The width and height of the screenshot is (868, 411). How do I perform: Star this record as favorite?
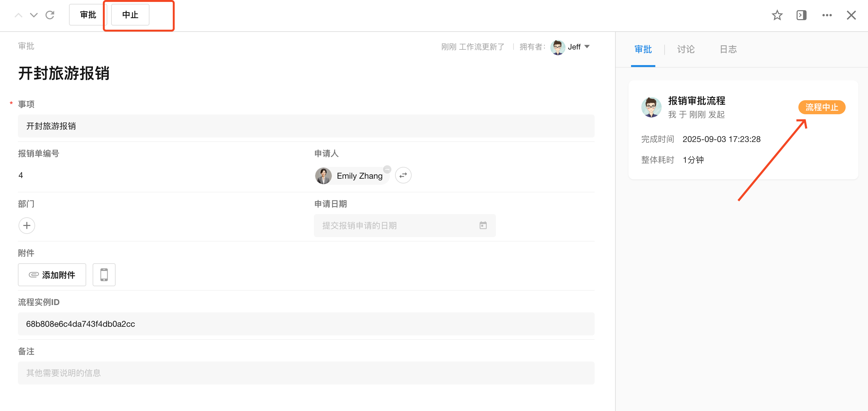click(777, 15)
